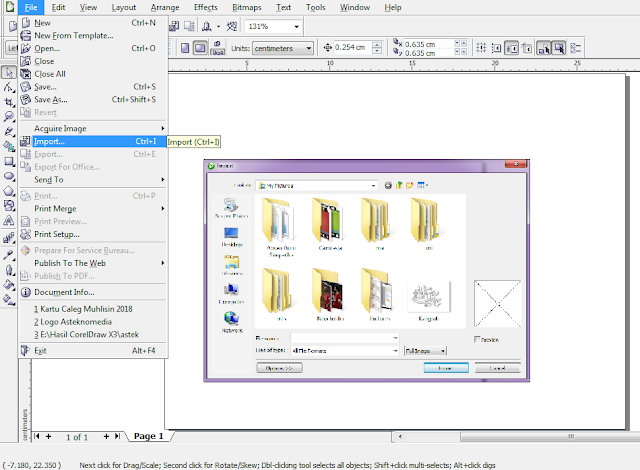Click the Options >> button in dialog
This screenshot has height=470, width=640.
coord(279,368)
